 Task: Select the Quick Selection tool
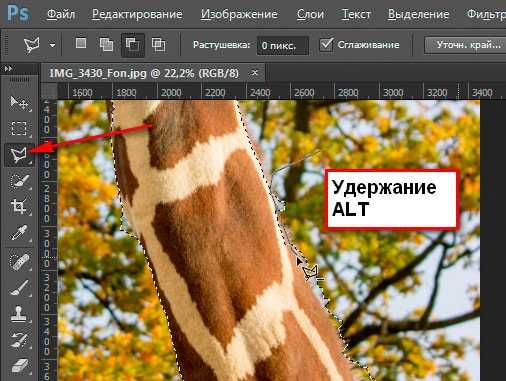click(19, 181)
